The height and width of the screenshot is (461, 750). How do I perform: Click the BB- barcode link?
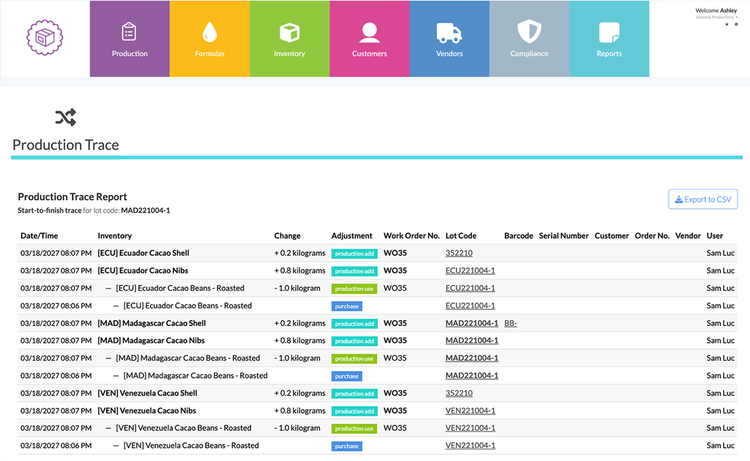(x=510, y=323)
